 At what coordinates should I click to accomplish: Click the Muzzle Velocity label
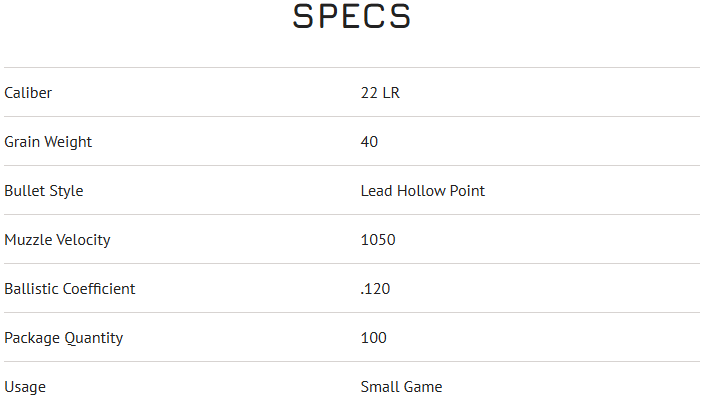pos(57,240)
